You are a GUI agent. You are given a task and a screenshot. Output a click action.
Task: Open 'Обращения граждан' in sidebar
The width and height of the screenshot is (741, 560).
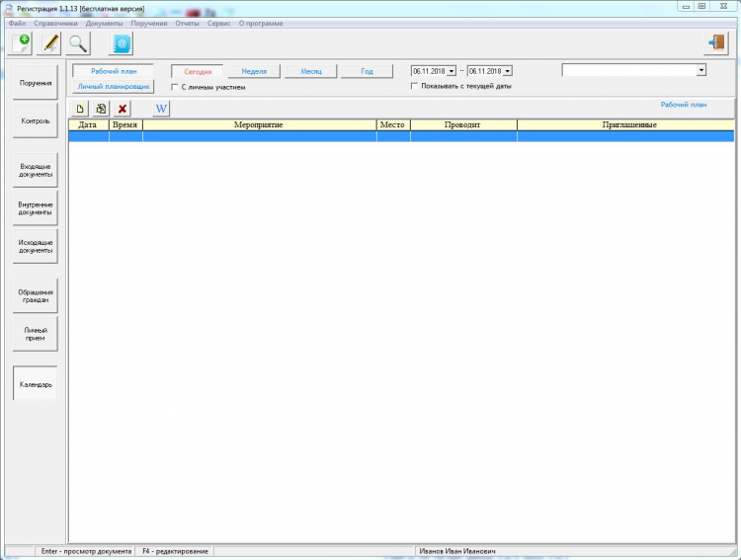click(36, 296)
